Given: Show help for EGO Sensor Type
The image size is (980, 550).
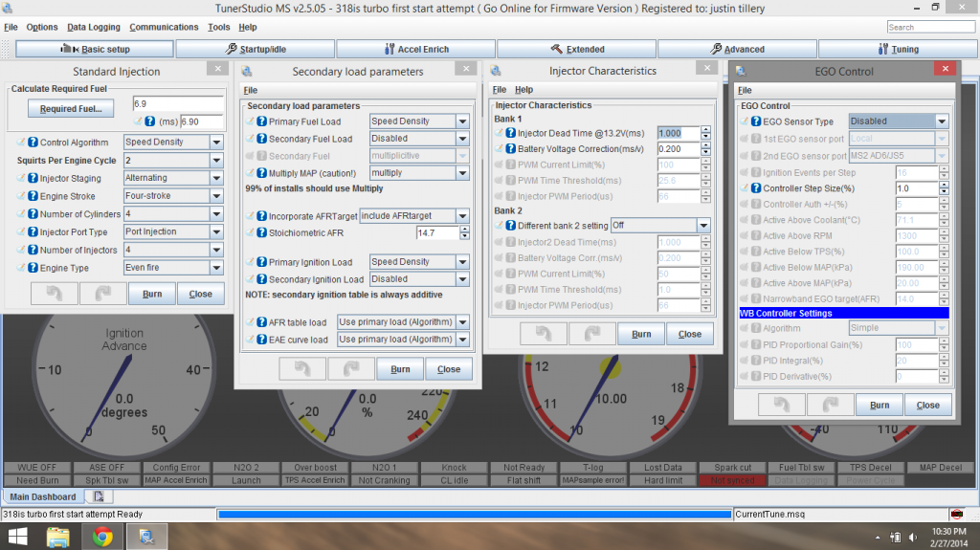Looking at the screenshot, I should pos(756,121).
